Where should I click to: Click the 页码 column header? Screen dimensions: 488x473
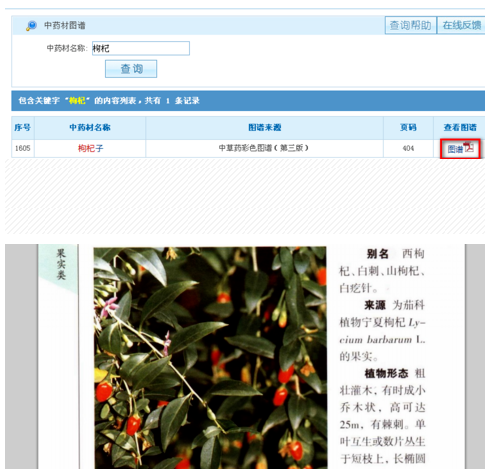(x=408, y=127)
